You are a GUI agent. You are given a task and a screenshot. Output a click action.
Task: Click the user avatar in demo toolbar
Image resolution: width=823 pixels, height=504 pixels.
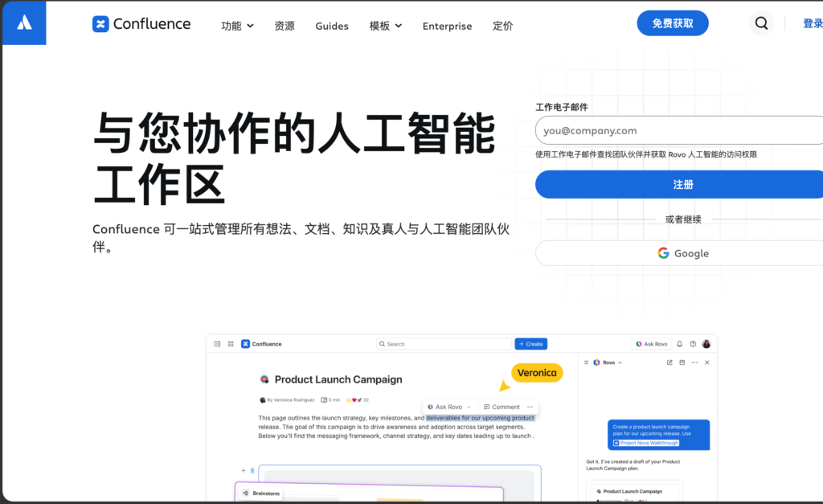click(706, 344)
